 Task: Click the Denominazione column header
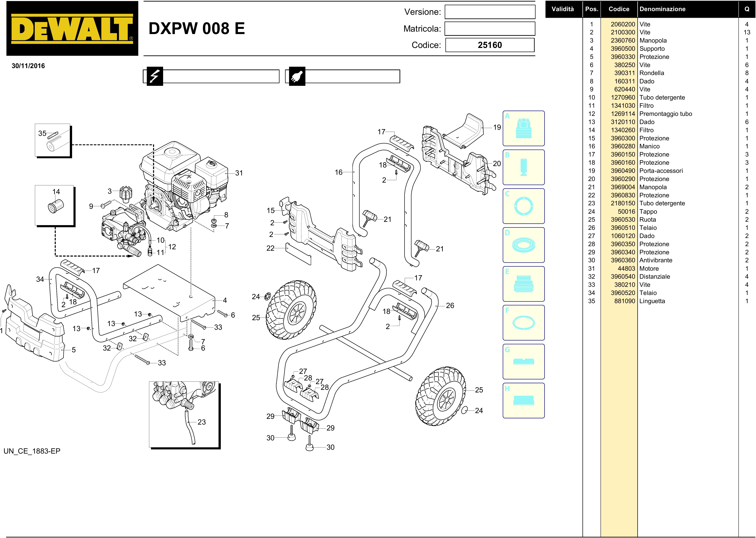[663, 9]
